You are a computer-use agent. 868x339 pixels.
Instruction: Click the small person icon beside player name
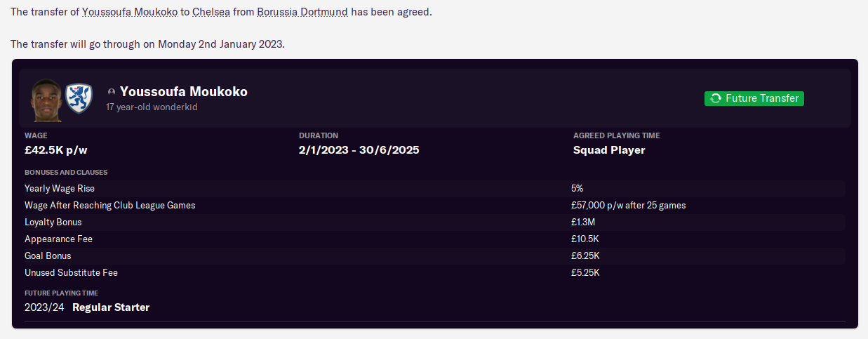click(x=111, y=92)
